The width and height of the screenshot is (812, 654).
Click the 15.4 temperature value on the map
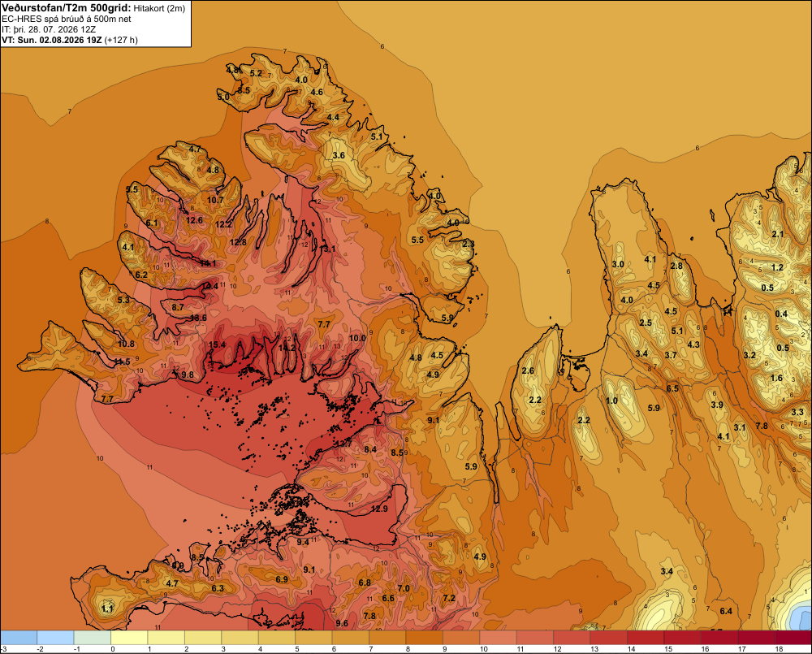click(x=217, y=344)
